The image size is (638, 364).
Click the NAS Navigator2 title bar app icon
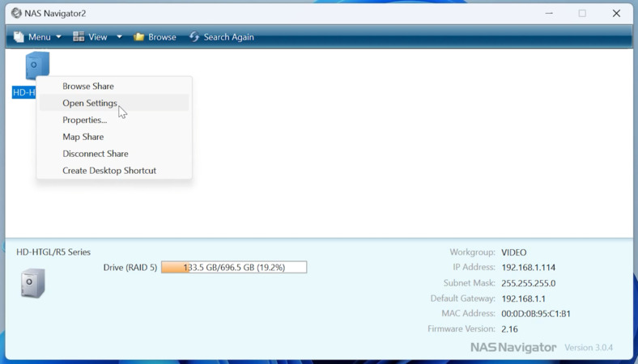pyautogui.click(x=16, y=13)
